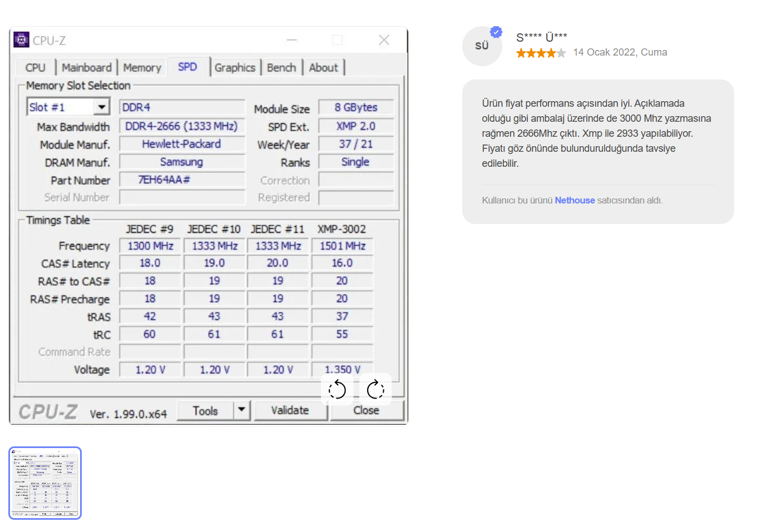Click the JEDEC #11 column header

tap(278, 229)
